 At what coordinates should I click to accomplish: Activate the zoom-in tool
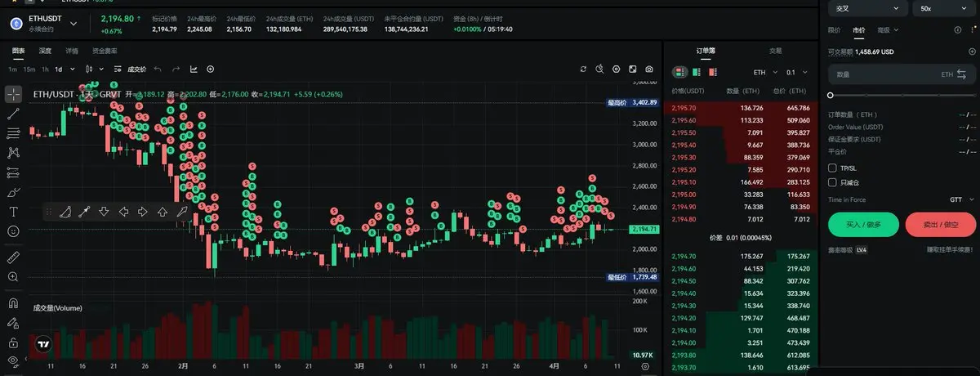coord(12,277)
